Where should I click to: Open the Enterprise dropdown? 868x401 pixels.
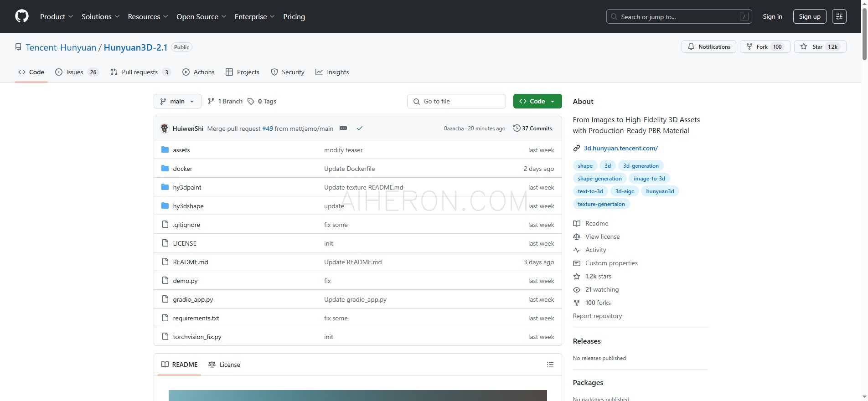254,16
